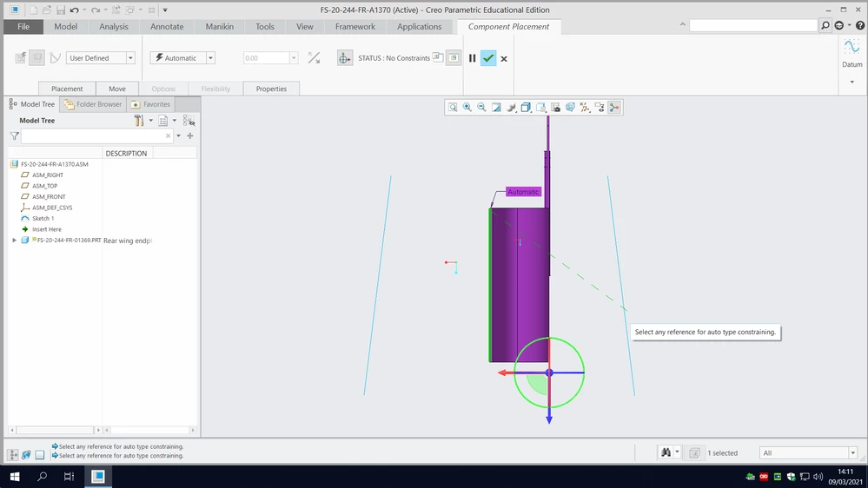Screen dimensions: 868x488
Task: Open the Move panel
Action: (x=116, y=89)
